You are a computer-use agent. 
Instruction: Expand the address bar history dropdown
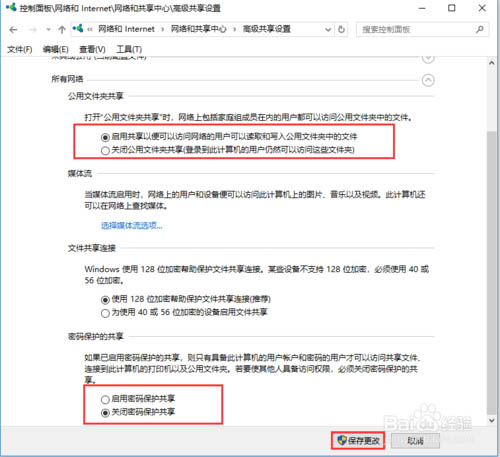point(328,30)
